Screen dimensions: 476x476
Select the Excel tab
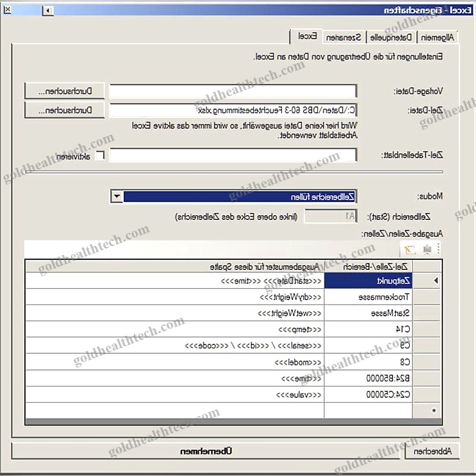pos(307,37)
